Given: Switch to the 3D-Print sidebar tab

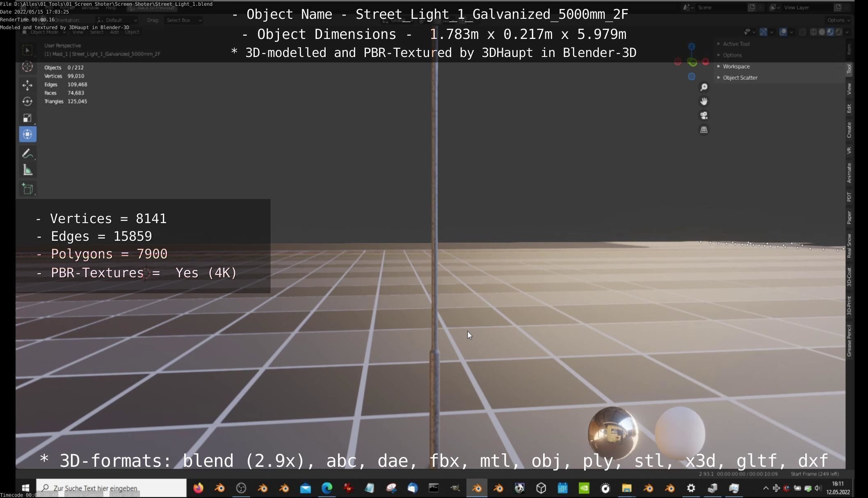Looking at the screenshot, I should pyautogui.click(x=849, y=305).
